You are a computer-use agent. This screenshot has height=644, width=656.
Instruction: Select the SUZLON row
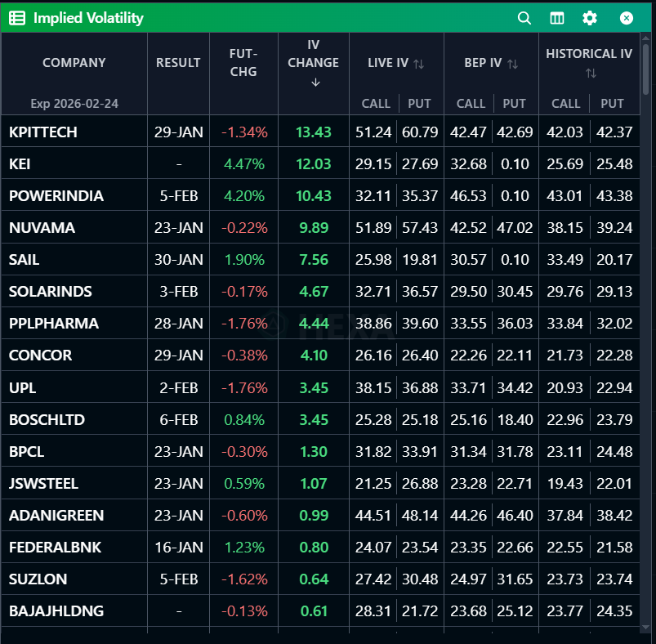pyautogui.click(x=320, y=579)
